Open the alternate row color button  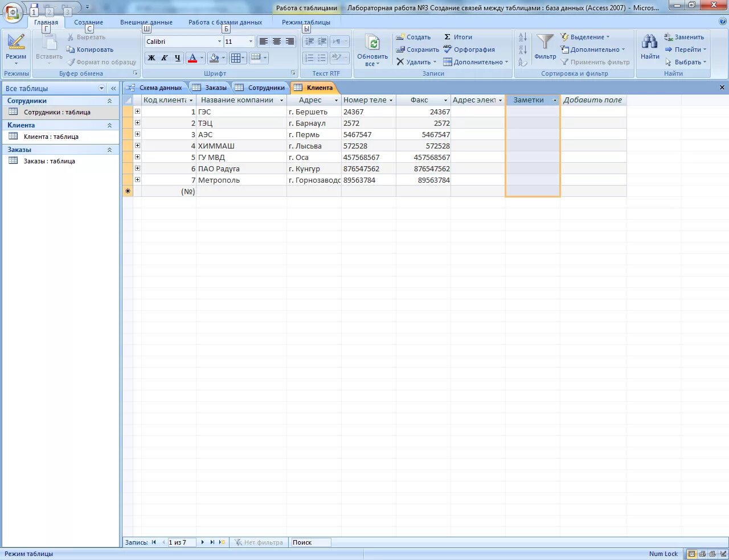pyautogui.click(x=259, y=57)
